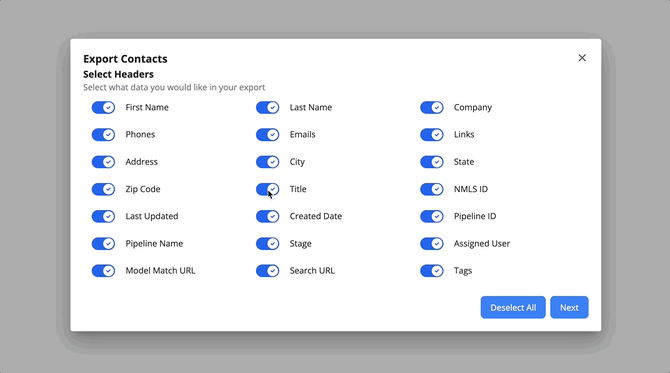Toggle the Zip Code switch
The height and width of the screenshot is (373, 670).
[103, 189]
